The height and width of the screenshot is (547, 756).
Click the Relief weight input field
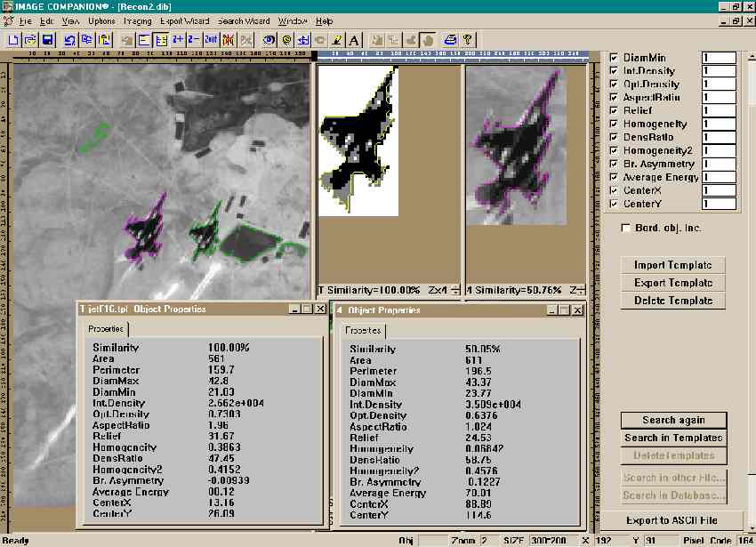pyautogui.click(x=719, y=110)
